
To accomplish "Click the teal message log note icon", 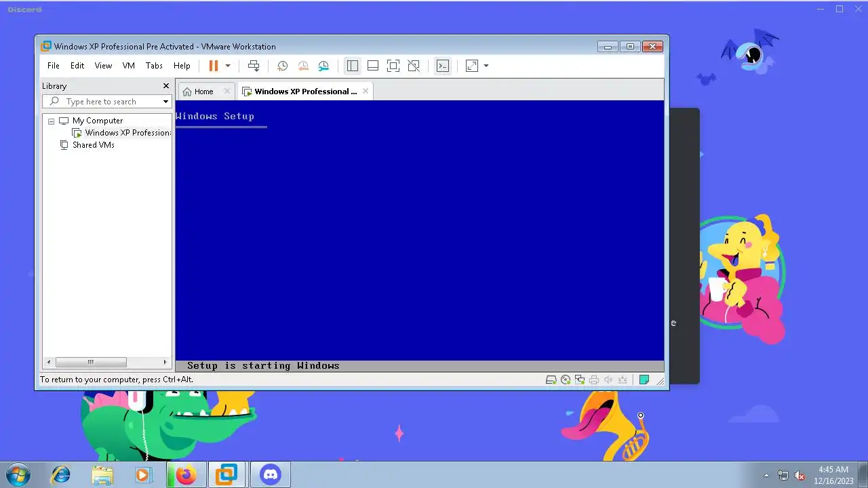I will pyautogui.click(x=644, y=380).
